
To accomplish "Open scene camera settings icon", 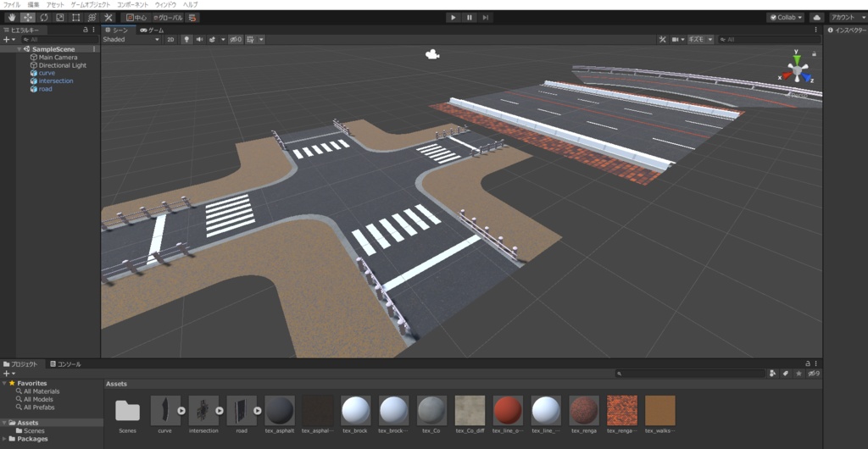I will (x=675, y=40).
